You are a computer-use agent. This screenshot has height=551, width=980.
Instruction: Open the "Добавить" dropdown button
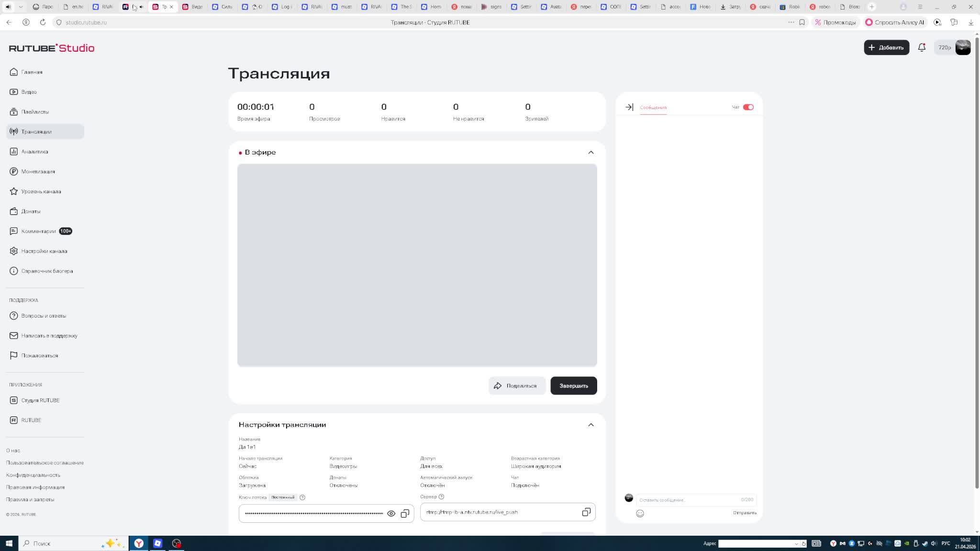pos(886,47)
